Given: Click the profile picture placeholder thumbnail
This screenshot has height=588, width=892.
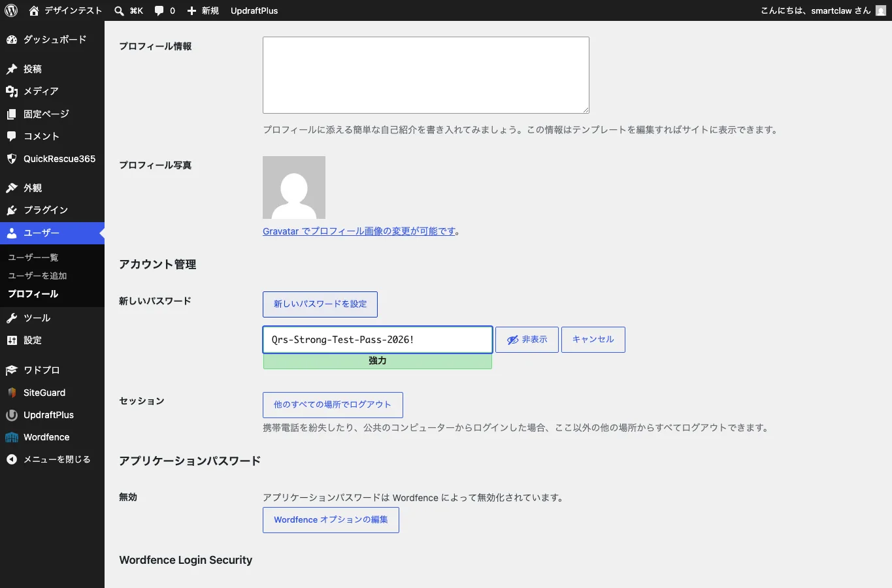Looking at the screenshot, I should (x=294, y=188).
